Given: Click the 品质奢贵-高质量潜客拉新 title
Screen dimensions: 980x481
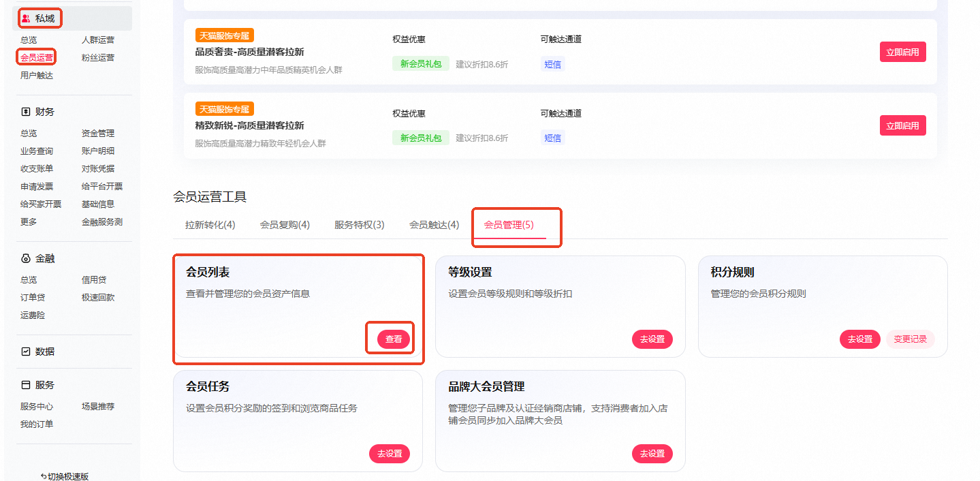Looking at the screenshot, I should 249,52.
